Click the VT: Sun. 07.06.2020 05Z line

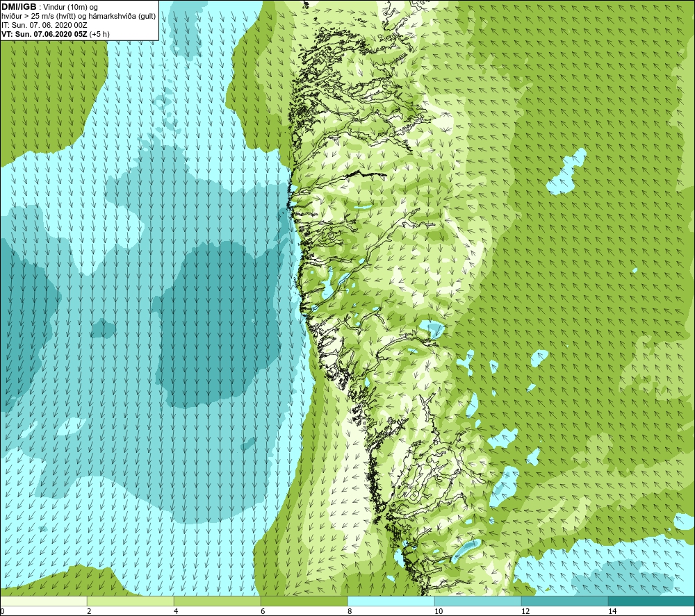pos(56,34)
